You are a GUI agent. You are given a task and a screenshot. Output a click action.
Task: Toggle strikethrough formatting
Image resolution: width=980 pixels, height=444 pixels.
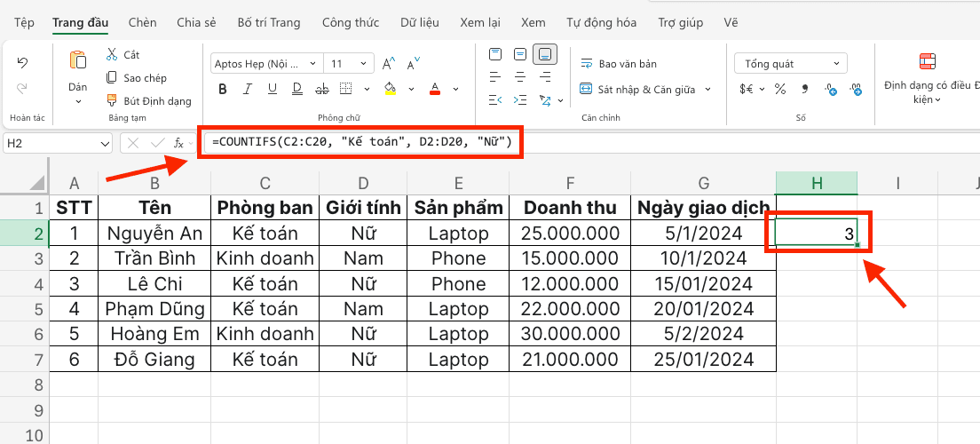coord(322,89)
